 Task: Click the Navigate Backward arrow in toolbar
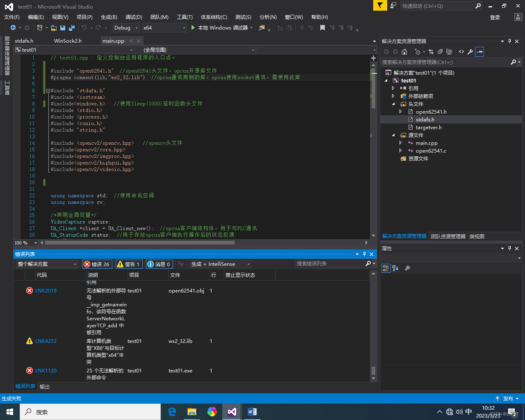tap(13, 27)
